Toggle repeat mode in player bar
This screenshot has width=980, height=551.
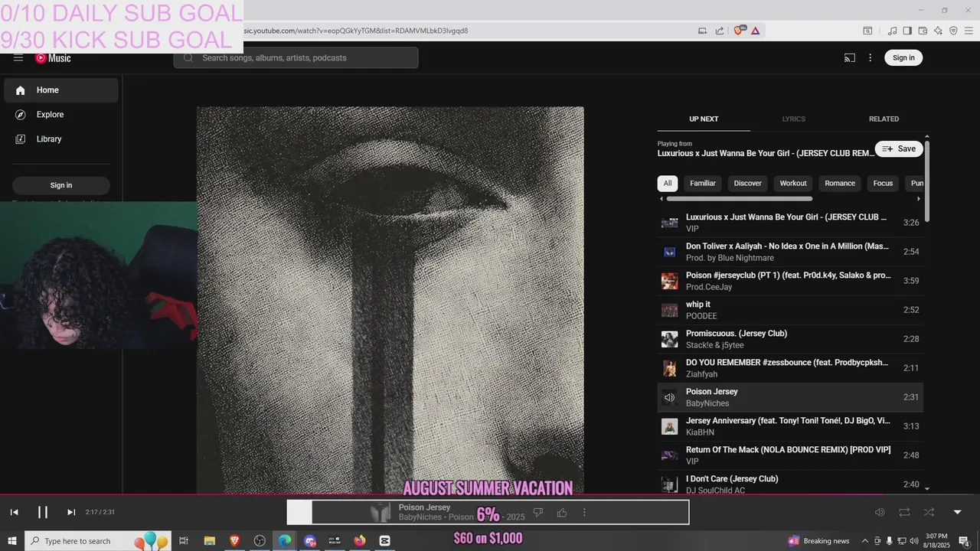904,512
